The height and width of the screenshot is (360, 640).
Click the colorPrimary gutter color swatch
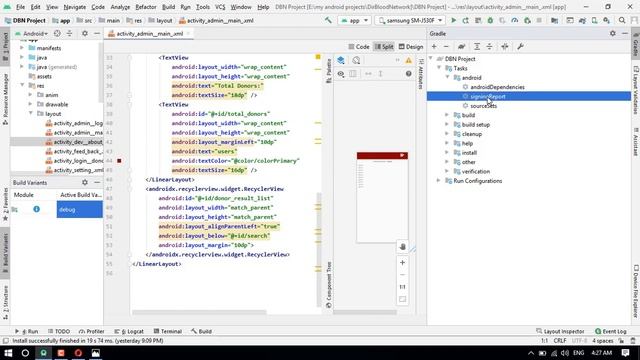(x=119, y=161)
